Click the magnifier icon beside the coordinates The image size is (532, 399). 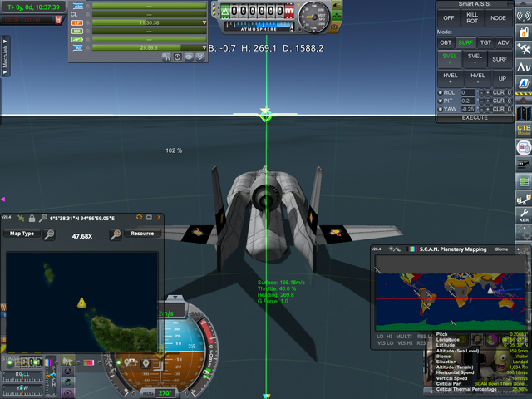click(42, 218)
